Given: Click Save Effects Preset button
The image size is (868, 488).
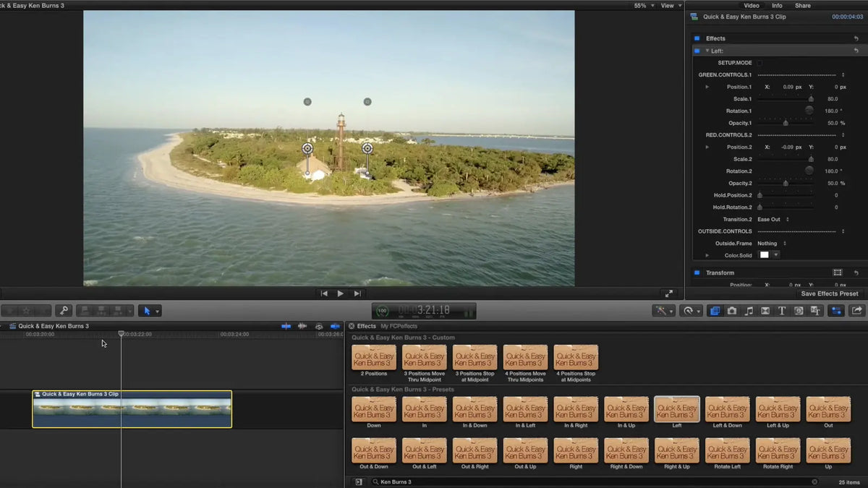Looking at the screenshot, I should point(830,294).
